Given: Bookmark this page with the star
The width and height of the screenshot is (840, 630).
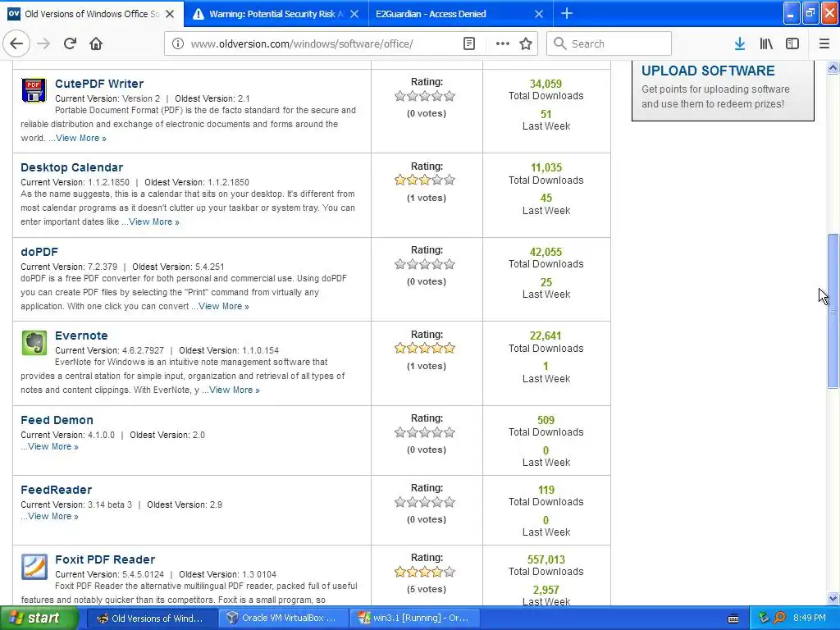Looking at the screenshot, I should pyautogui.click(x=526, y=44).
